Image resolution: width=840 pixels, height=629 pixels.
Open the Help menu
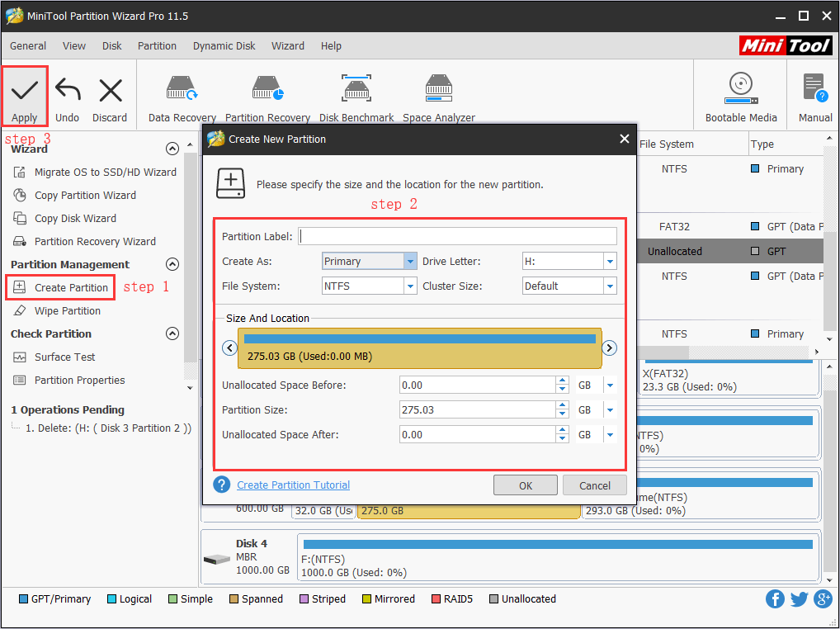point(331,46)
